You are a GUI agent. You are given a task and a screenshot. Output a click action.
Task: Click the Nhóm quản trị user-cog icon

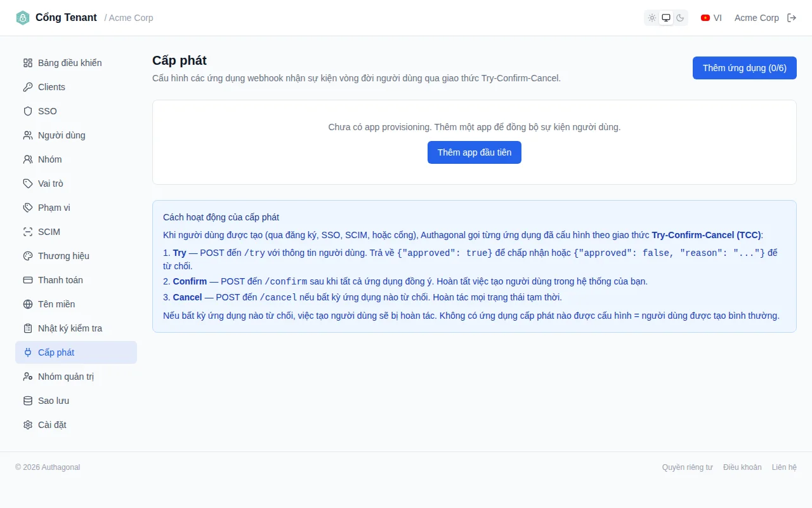point(28,377)
